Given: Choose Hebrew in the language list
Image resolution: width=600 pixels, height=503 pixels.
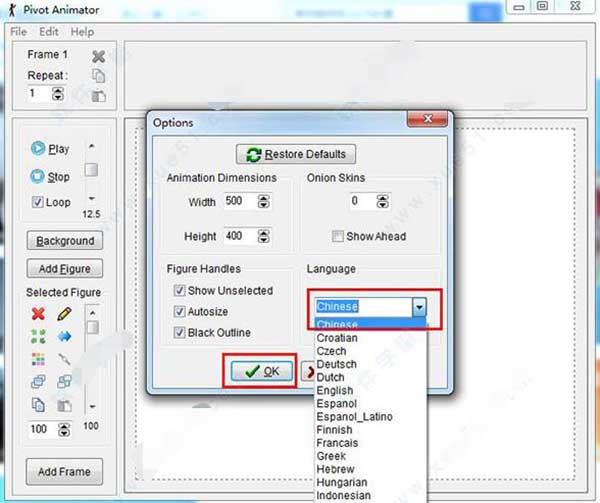Looking at the screenshot, I should (x=370, y=469).
